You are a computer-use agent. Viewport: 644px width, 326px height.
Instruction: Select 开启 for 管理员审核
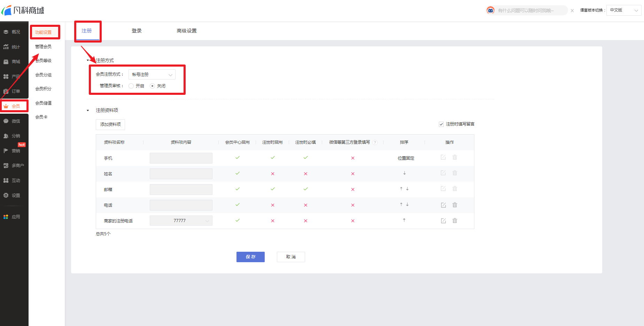pyautogui.click(x=131, y=86)
